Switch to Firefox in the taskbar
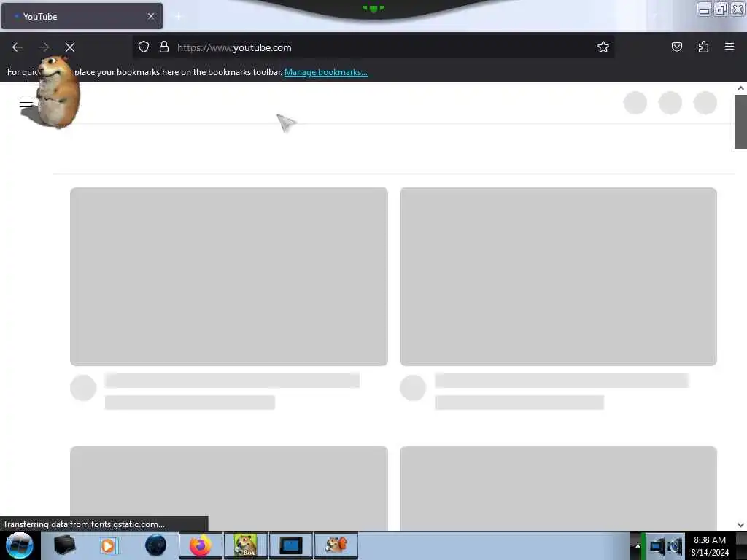 pyautogui.click(x=201, y=545)
